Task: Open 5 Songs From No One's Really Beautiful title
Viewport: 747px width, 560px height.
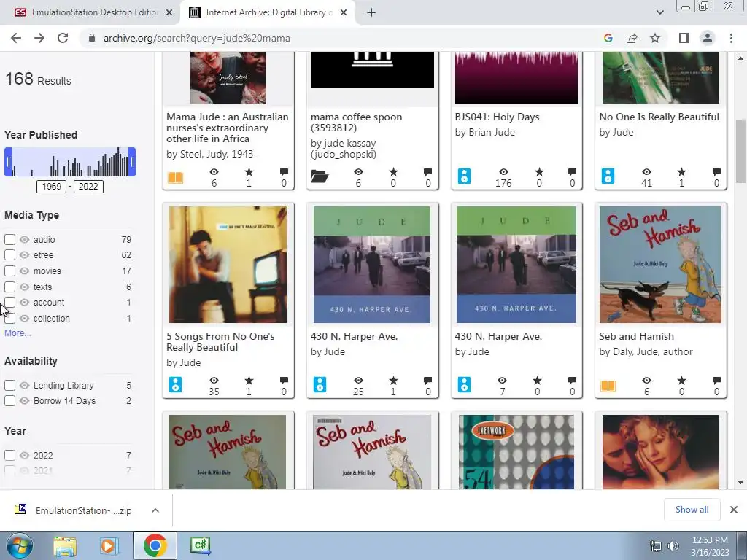Action: click(x=220, y=342)
